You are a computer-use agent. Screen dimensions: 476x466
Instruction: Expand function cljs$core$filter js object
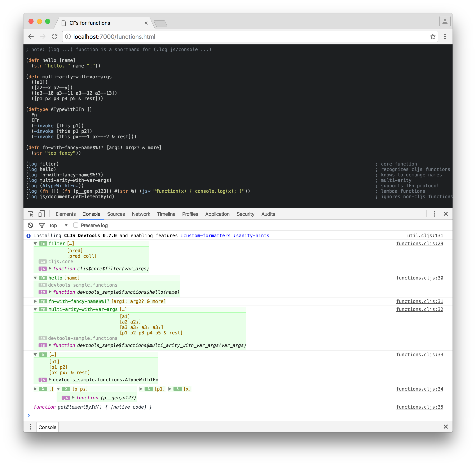(50, 268)
